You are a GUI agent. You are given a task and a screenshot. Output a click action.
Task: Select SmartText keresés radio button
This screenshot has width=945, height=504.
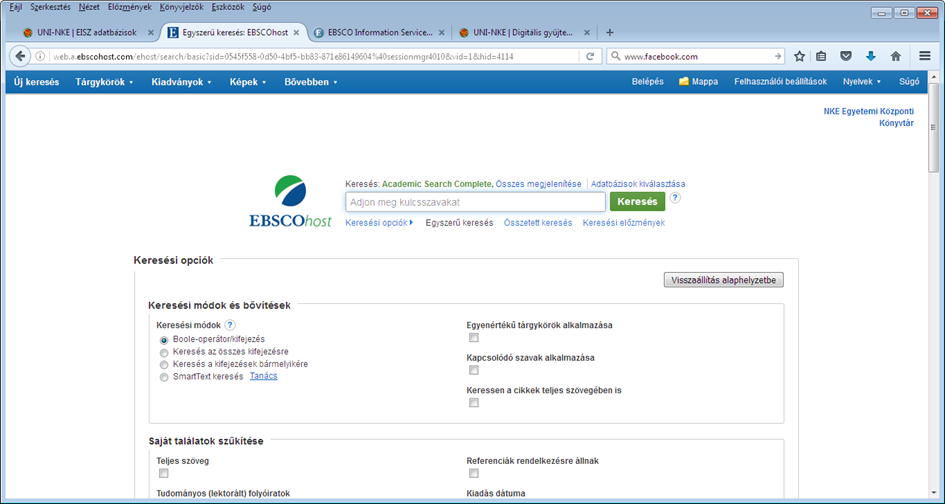point(164,378)
